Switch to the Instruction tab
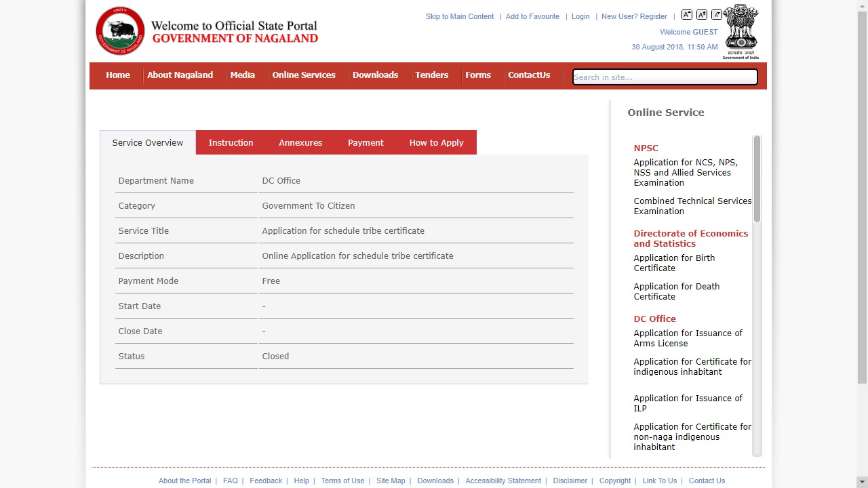 [x=231, y=142]
